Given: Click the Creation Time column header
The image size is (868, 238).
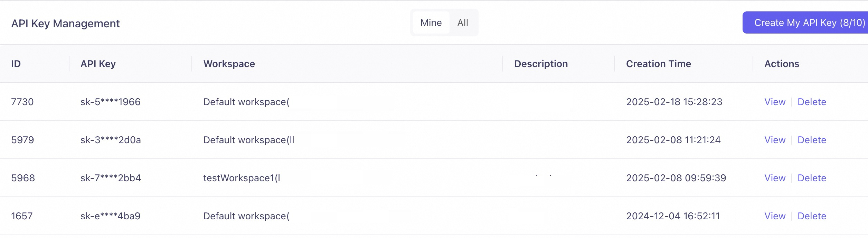Looking at the screenshot, I should (x=658, y=64).
